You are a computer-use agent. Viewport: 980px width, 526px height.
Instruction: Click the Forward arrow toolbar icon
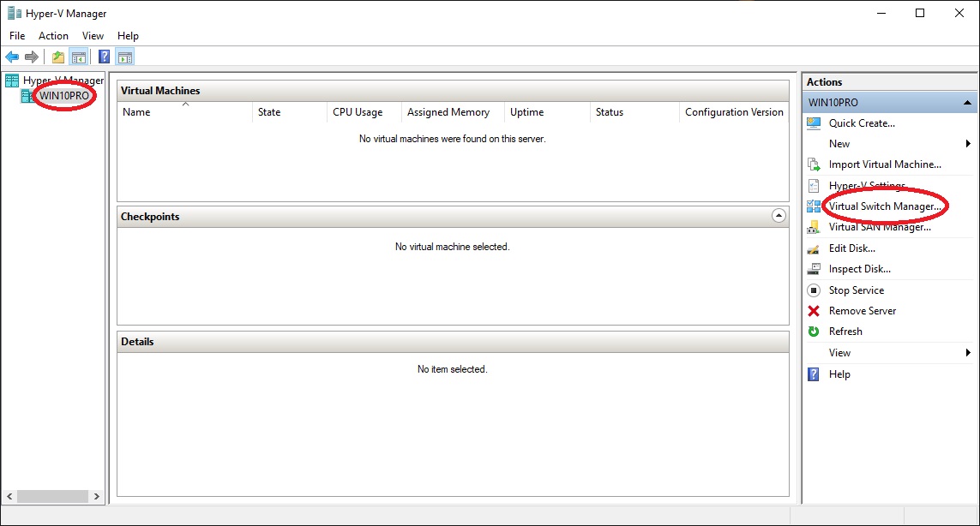(32, 57)
